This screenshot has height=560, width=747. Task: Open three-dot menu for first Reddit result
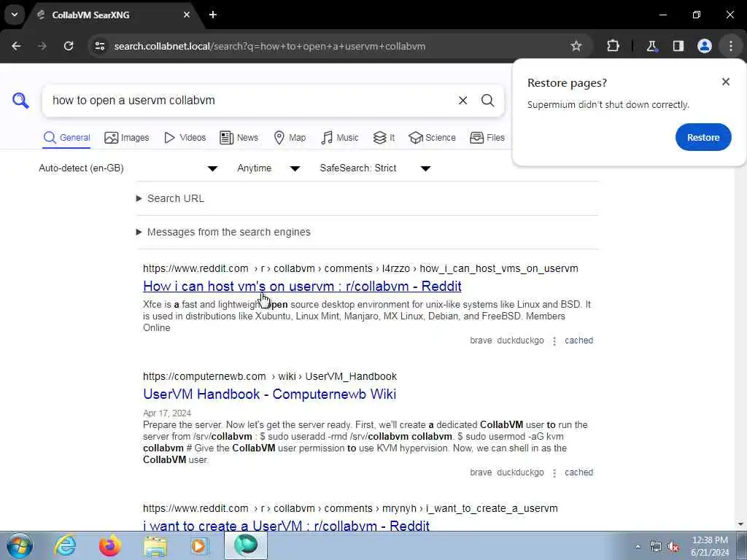pos(554,341)
